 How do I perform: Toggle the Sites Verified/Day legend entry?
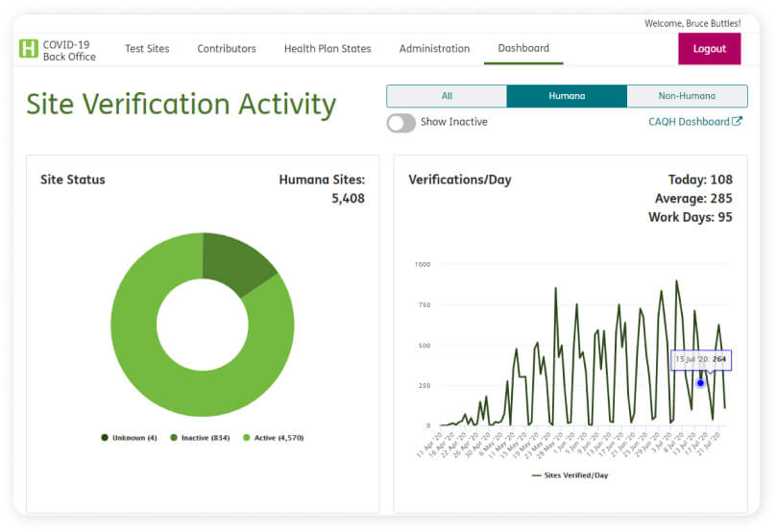[570, 475]
